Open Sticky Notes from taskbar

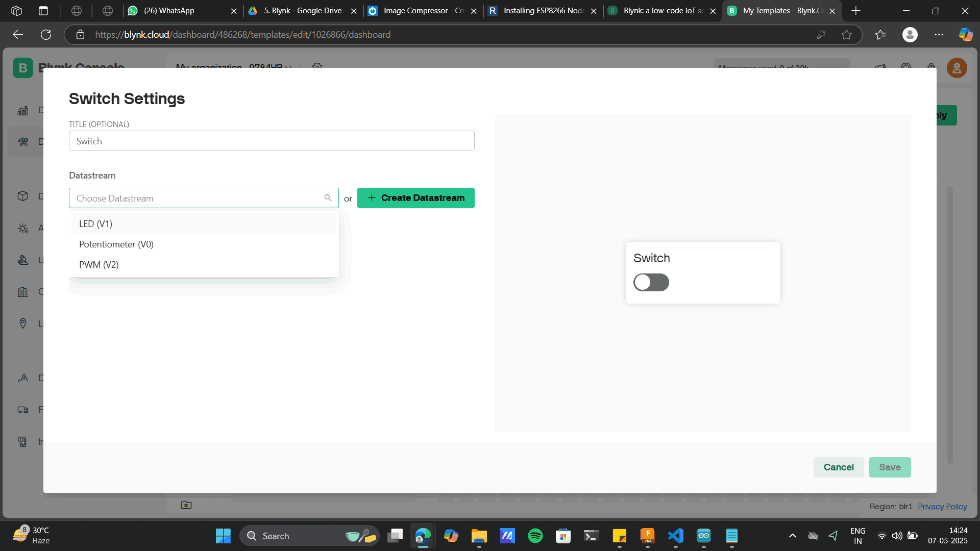619,536
